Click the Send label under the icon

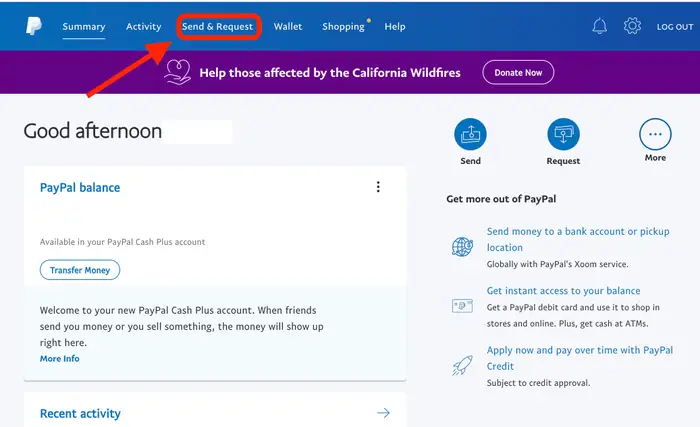tap(471, 161)
